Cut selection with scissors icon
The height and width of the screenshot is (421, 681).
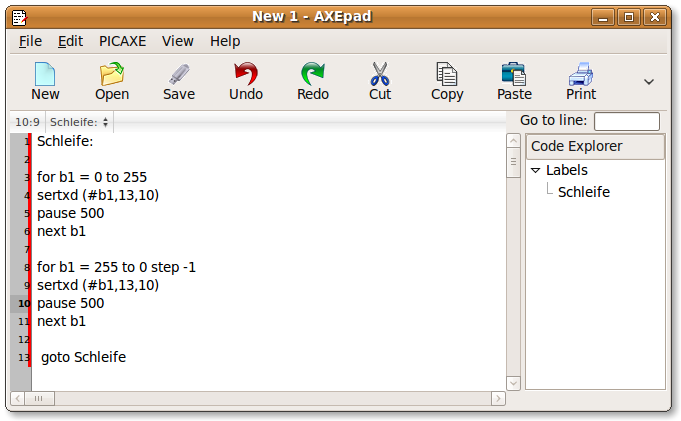click(380, 81)
